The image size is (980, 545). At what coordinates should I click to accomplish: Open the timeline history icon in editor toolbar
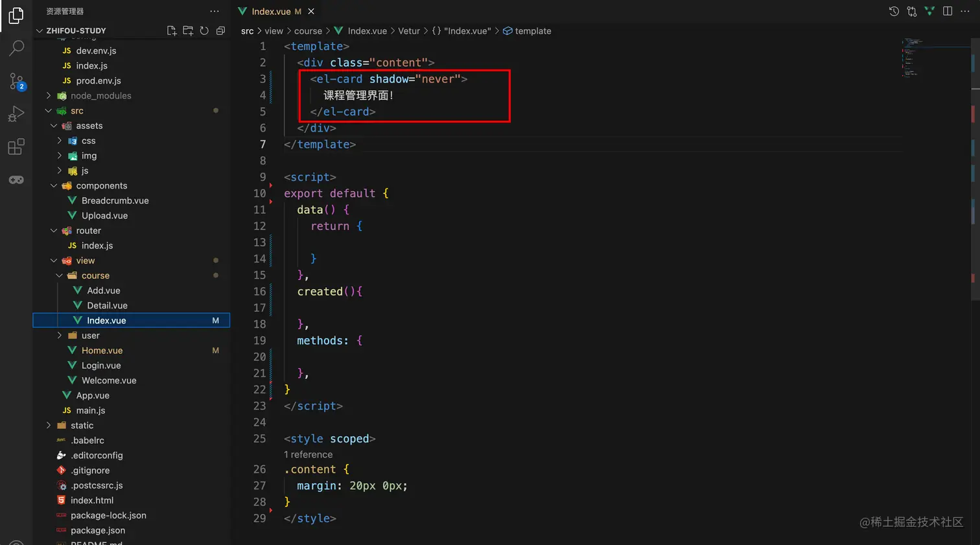[x=894, y=11]
